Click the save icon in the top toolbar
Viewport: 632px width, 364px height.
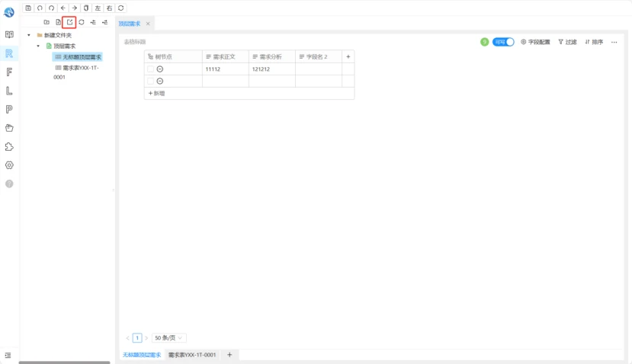tap(28, 8)
